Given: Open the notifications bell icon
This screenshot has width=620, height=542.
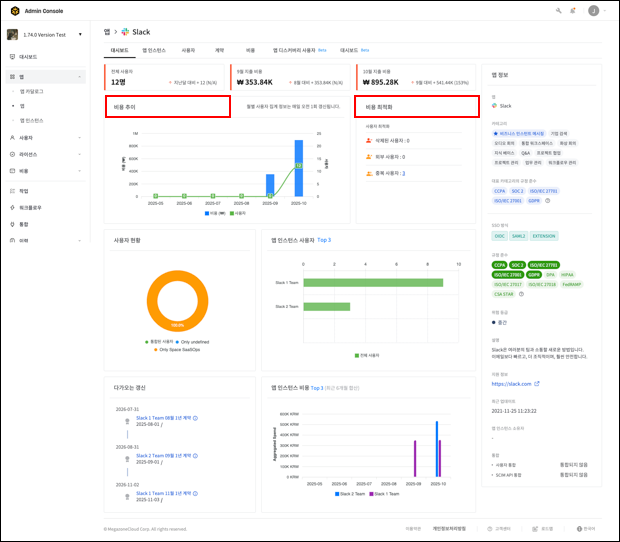Looking at the screenshot, I should click(572, 10).
